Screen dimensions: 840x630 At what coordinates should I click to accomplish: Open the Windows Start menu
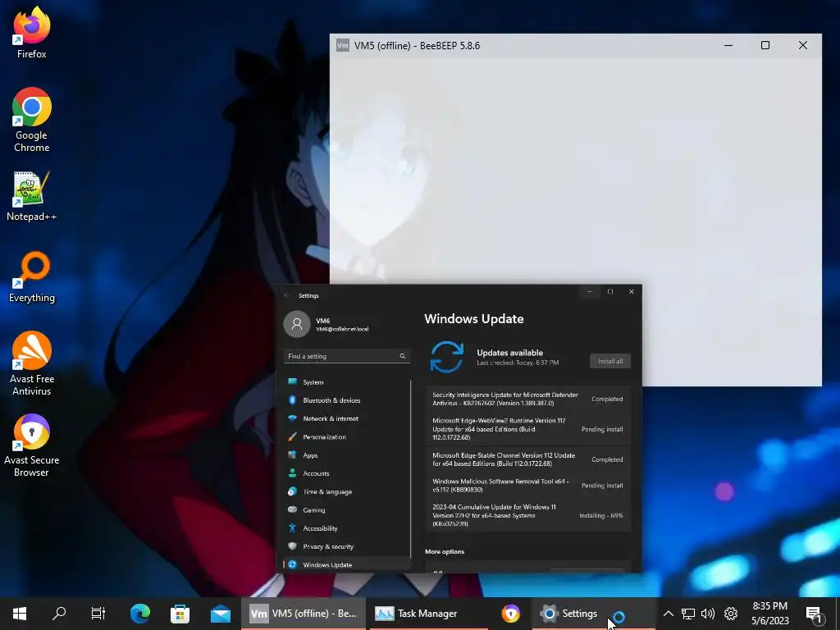(x=20, y=614)
